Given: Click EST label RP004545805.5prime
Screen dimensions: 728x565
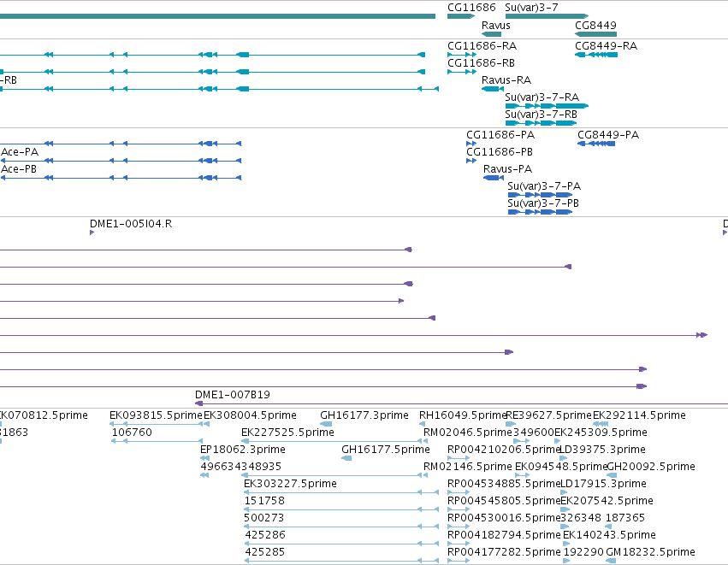Looking at the screenshot, I should 504,501.
